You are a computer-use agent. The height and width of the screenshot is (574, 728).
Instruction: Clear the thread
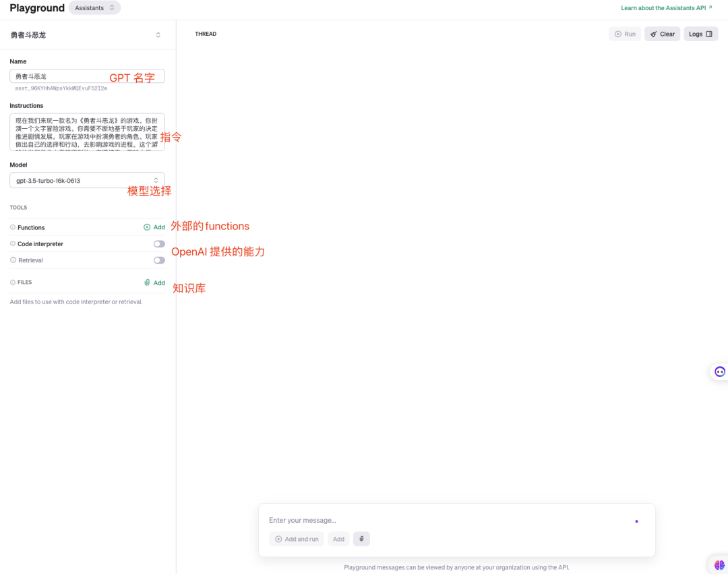click(662, 34)
